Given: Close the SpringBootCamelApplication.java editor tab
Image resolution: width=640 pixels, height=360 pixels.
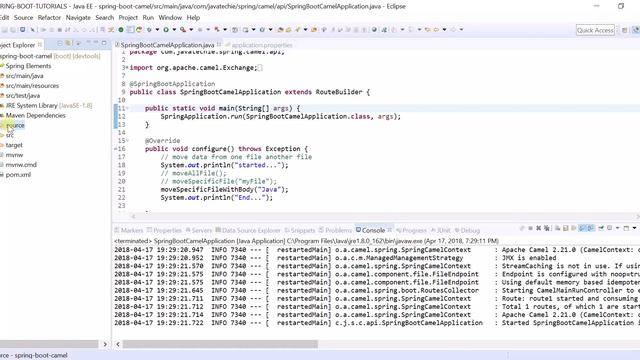Looking at the screenshot, I should pos(219,44).
